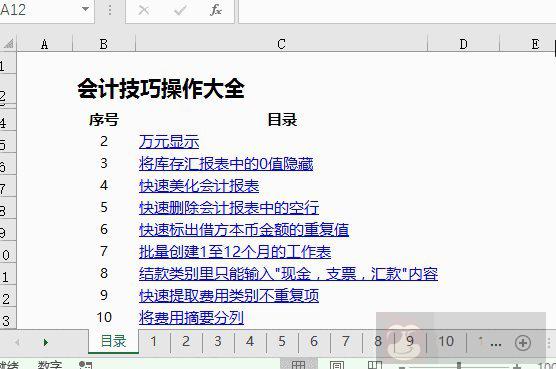This screenshot has width=556, height=369.
Task: Click the title 会计技巧操作大全
Action: [x=161, y=89]
